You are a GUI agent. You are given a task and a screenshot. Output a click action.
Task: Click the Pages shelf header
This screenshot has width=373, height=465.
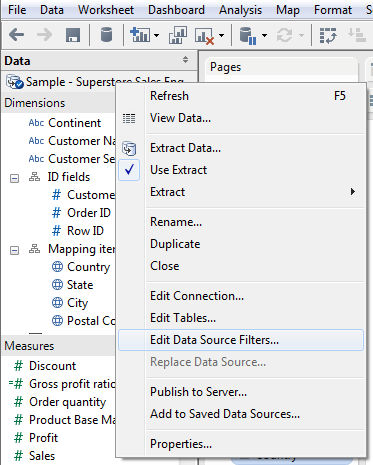pos(225,67)
